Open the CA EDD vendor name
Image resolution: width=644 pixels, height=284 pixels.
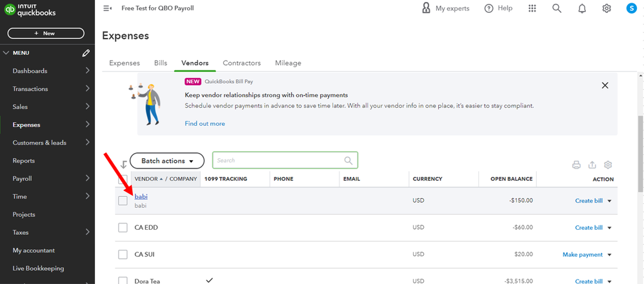(x=146, y=227)
